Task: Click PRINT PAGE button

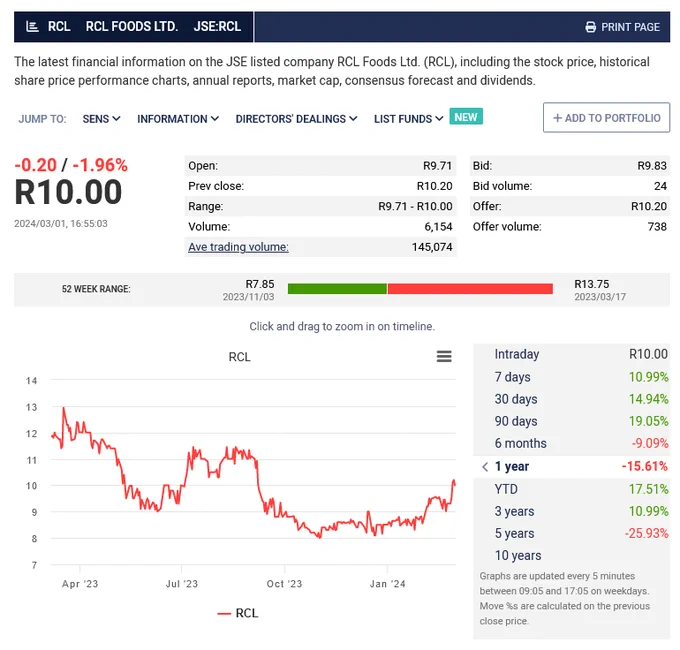Action: [622, 27]
